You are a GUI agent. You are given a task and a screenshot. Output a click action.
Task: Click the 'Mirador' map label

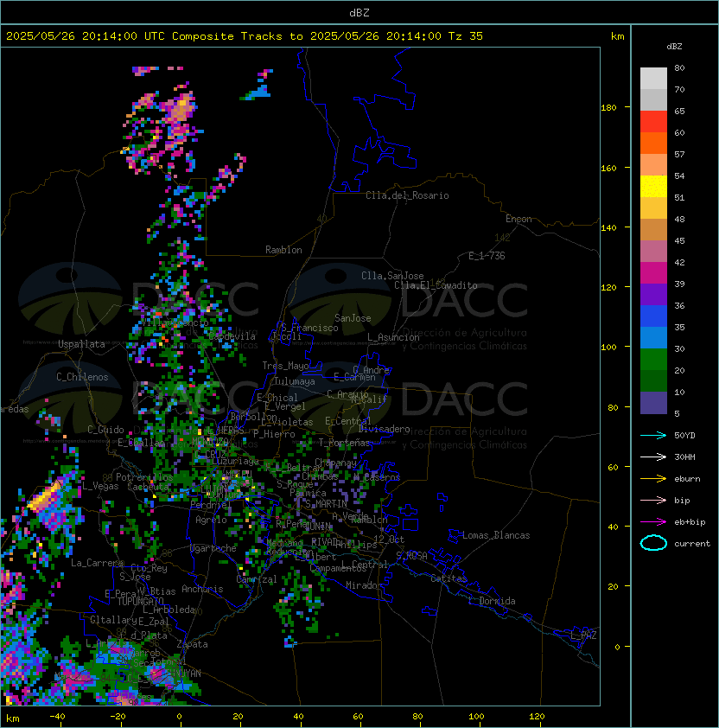coord(365,585)
